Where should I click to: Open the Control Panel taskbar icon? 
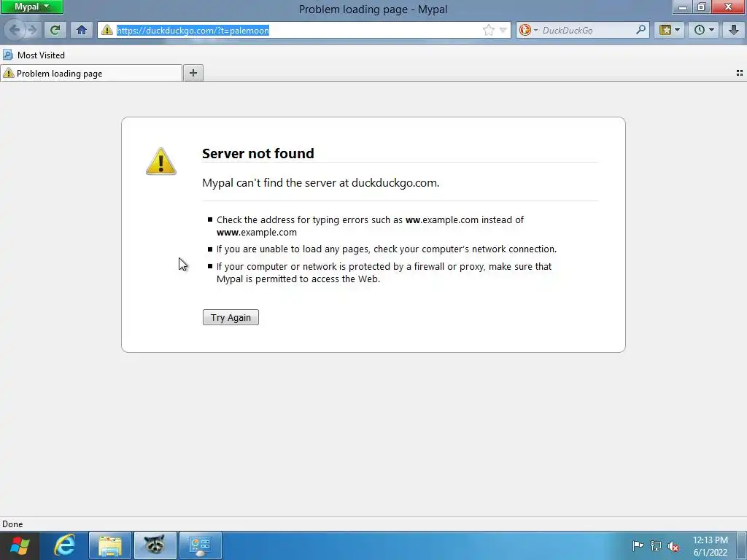[x=200, y=545]
